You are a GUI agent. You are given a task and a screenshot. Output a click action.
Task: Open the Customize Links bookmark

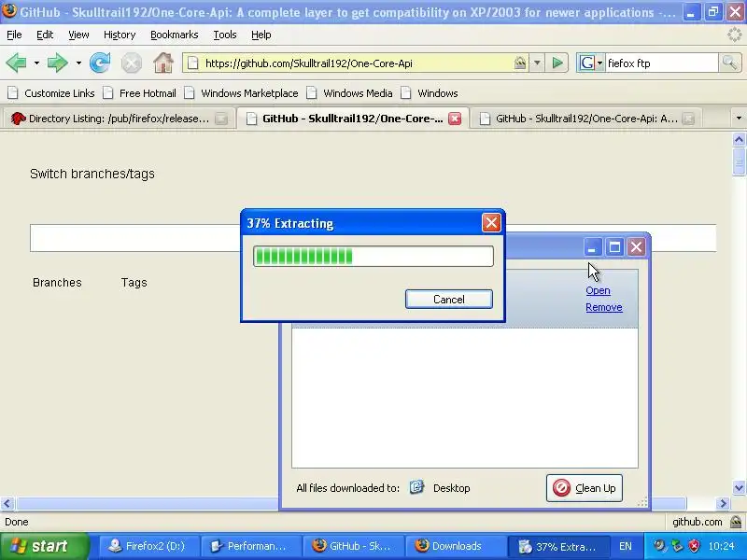click(x=51, y=93)
